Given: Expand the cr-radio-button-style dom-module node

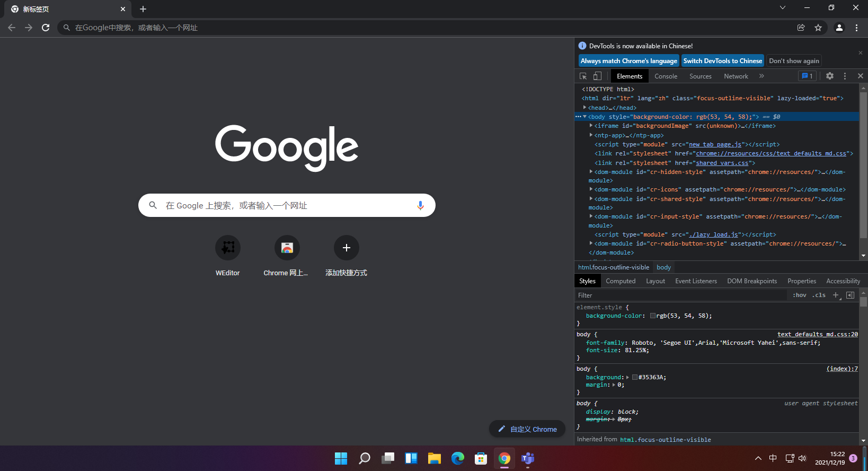Looking at the screenshot, I should (591, 243).
